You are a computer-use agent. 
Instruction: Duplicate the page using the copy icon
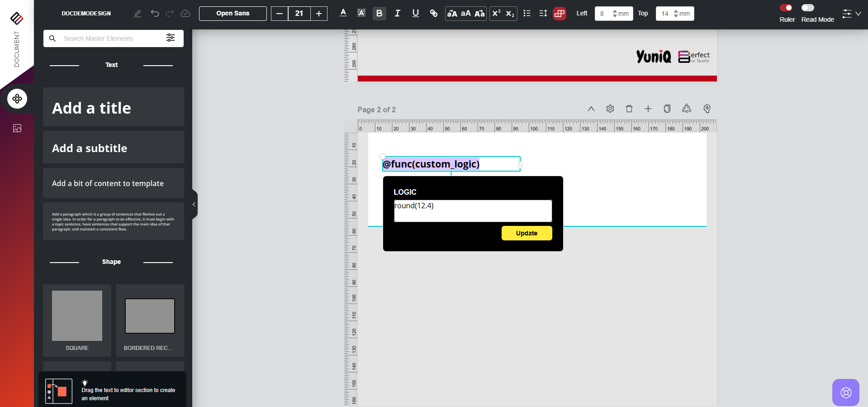tap(667, 109)
